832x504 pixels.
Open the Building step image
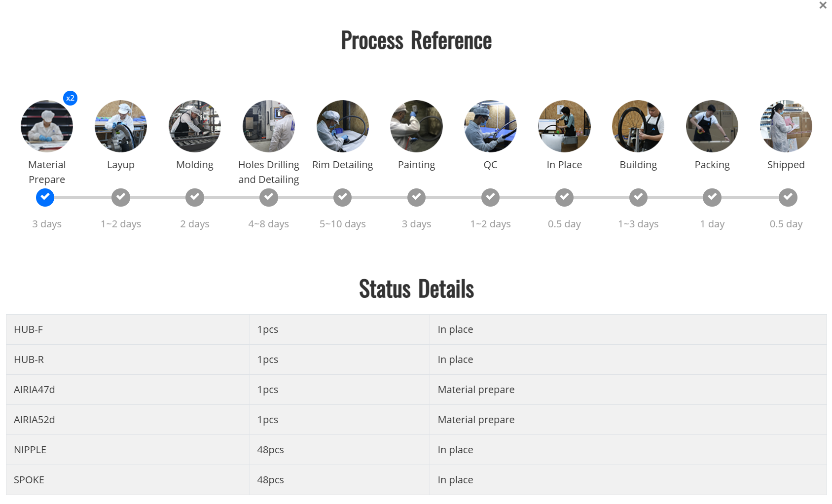pos(638,126)
